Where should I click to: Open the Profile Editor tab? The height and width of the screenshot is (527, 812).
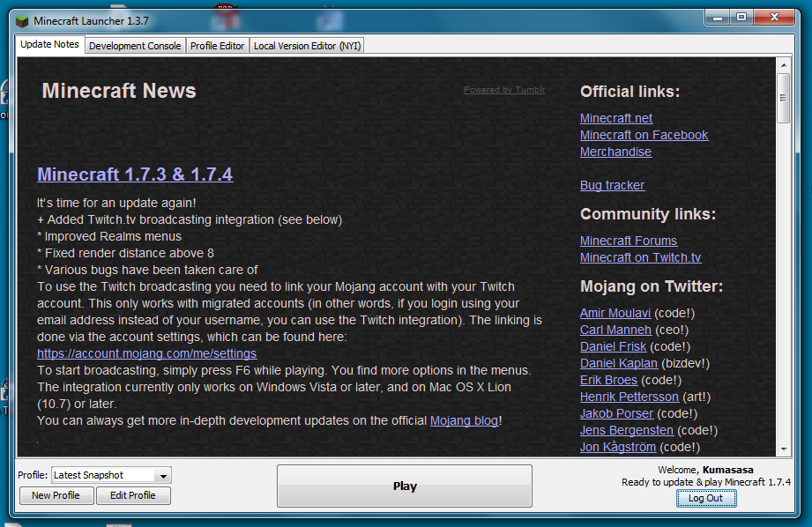[217, 46]
